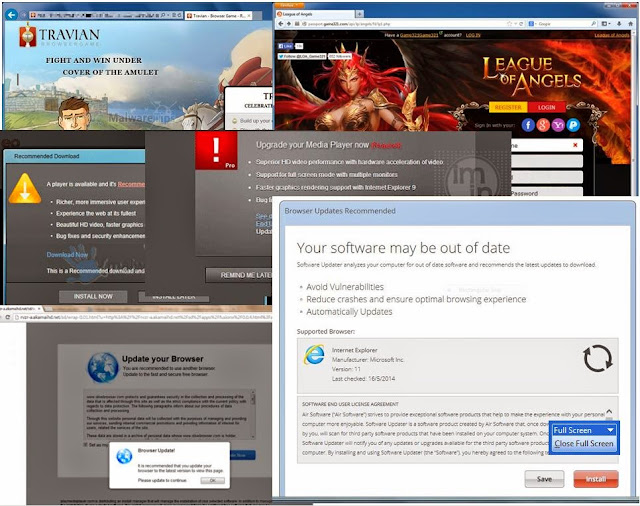640x506 pixels.
Task: Sign in with the Google Plus icon
Action: coord(543,125)
